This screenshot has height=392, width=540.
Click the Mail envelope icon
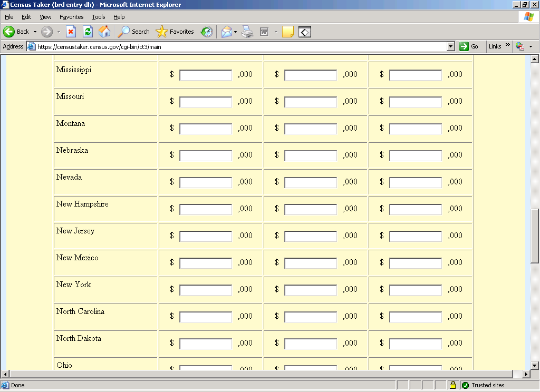226,32
